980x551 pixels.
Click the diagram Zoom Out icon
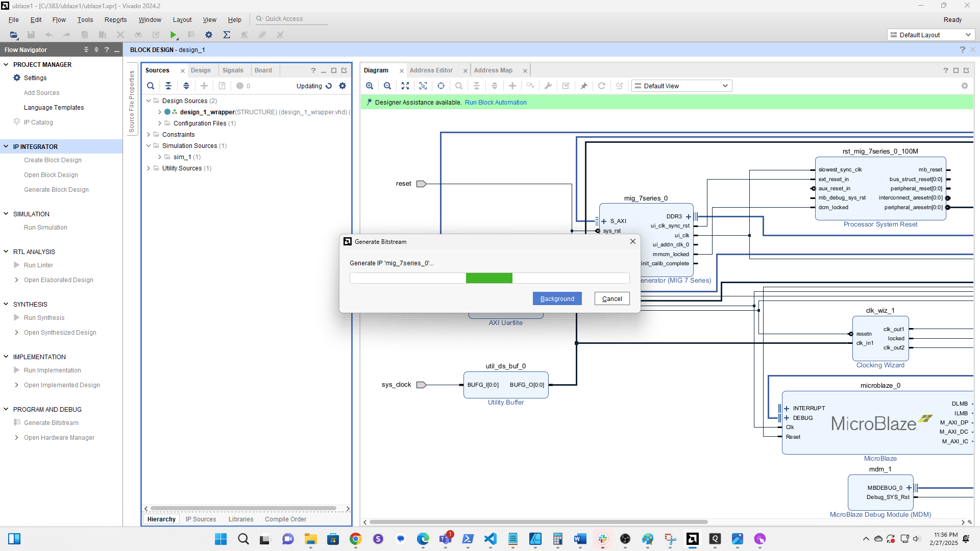pos(387,86)
